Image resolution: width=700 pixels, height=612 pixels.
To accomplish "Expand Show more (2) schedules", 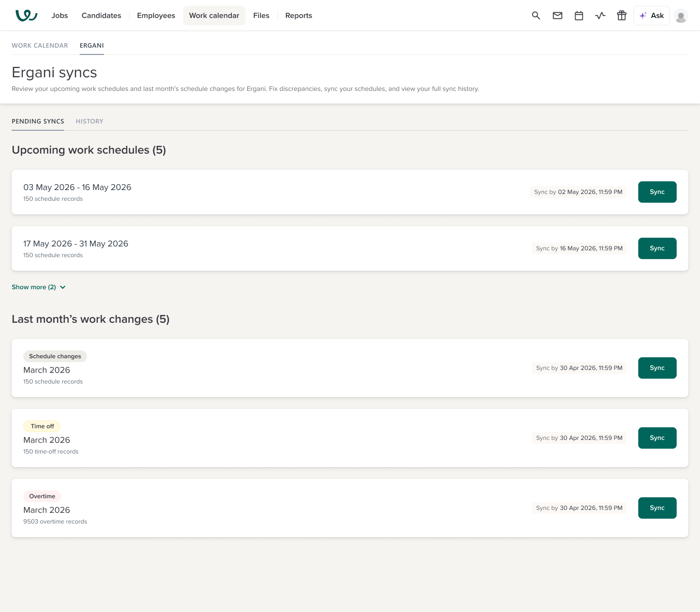I will pos(39,287).
